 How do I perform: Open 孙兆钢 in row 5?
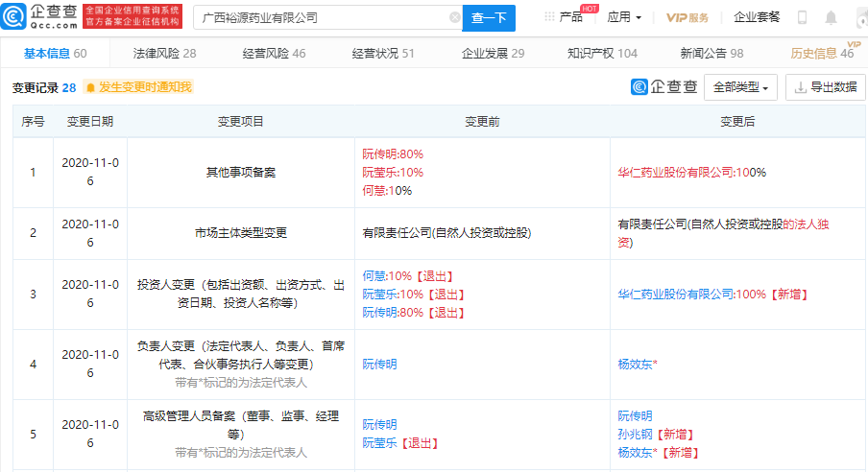(x=635, y=434)
